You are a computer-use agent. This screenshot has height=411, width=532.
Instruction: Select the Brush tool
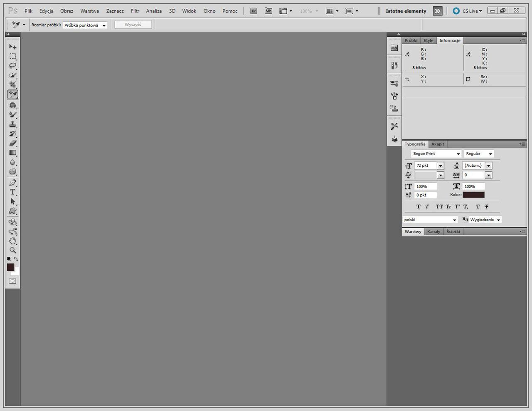(13, 114)
